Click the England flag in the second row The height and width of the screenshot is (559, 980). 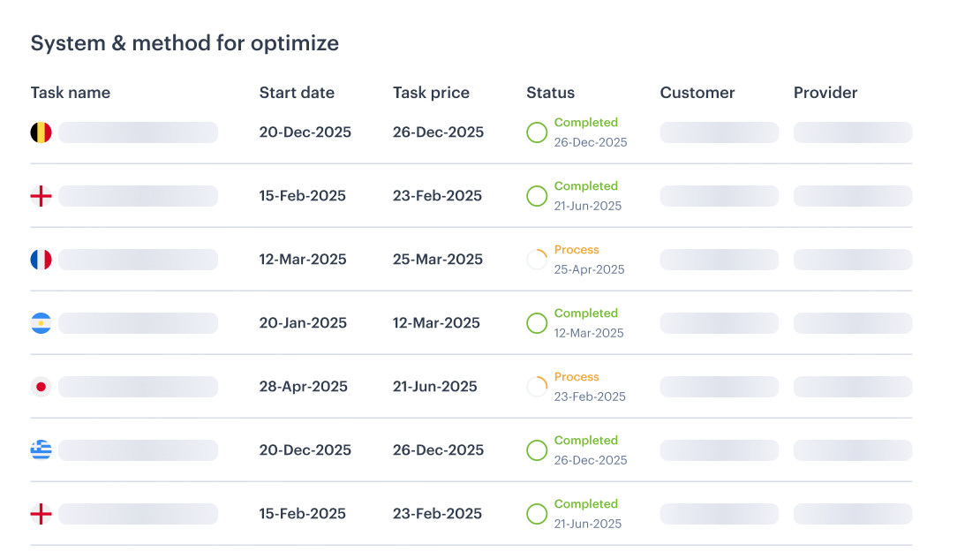[x=41, y=196]
